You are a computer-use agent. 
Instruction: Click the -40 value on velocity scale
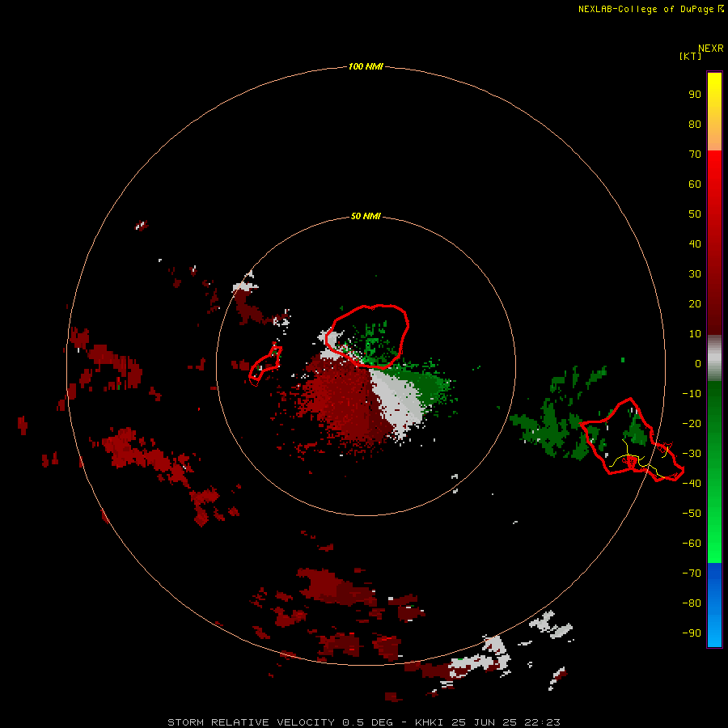click(692, 484)
